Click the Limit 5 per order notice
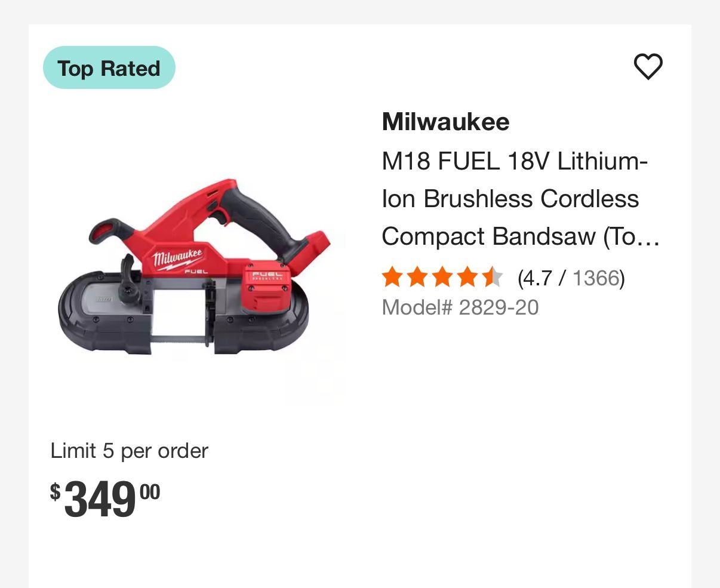This screenshot has height=588, width=720. pos(129,451)
